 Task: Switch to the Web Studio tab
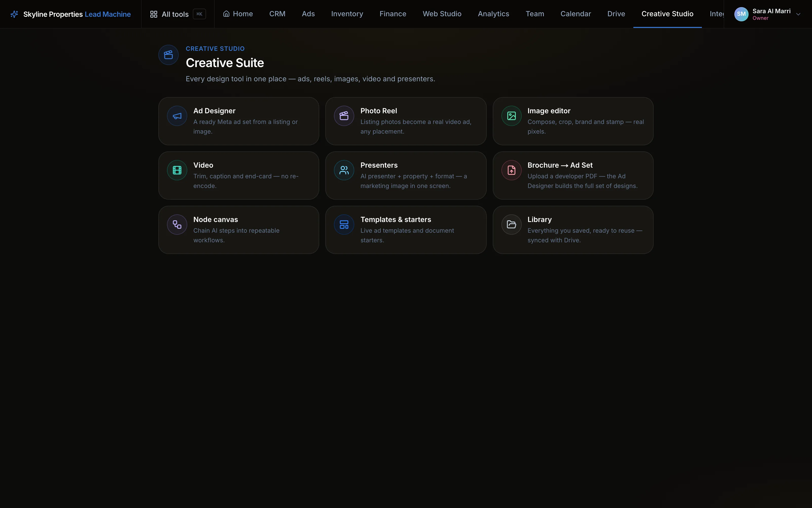pyautogui.click(x=442, y=14)
